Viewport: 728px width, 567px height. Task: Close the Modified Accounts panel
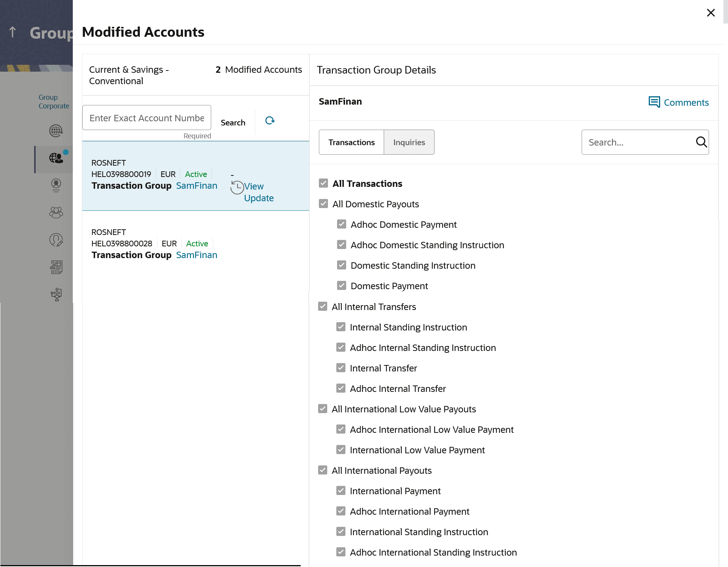point(711,13)
